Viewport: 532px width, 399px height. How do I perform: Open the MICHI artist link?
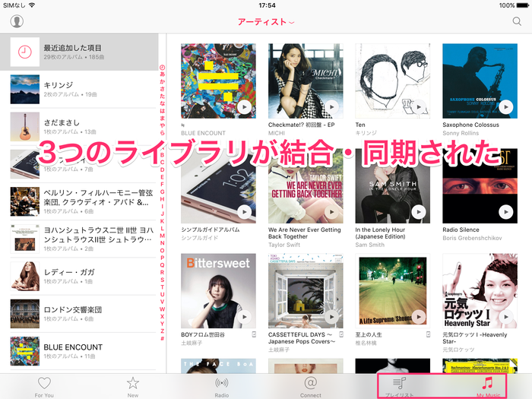pos(277,133)
